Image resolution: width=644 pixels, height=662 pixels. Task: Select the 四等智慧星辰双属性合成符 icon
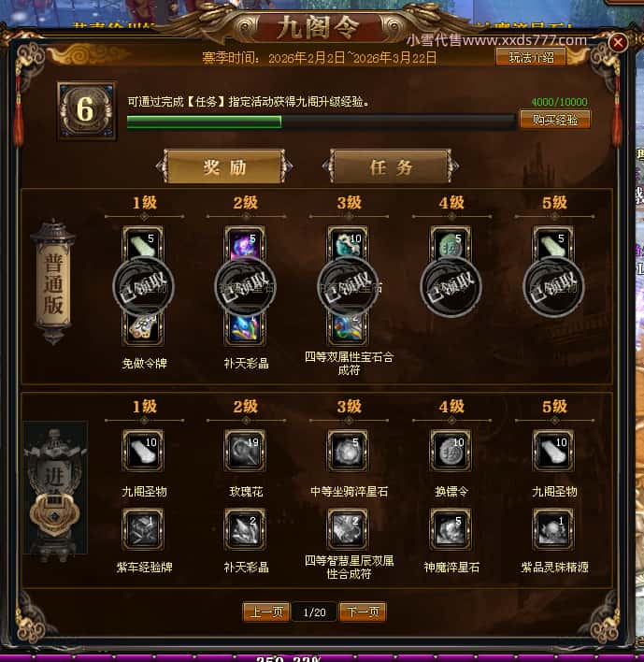[348, 529]
